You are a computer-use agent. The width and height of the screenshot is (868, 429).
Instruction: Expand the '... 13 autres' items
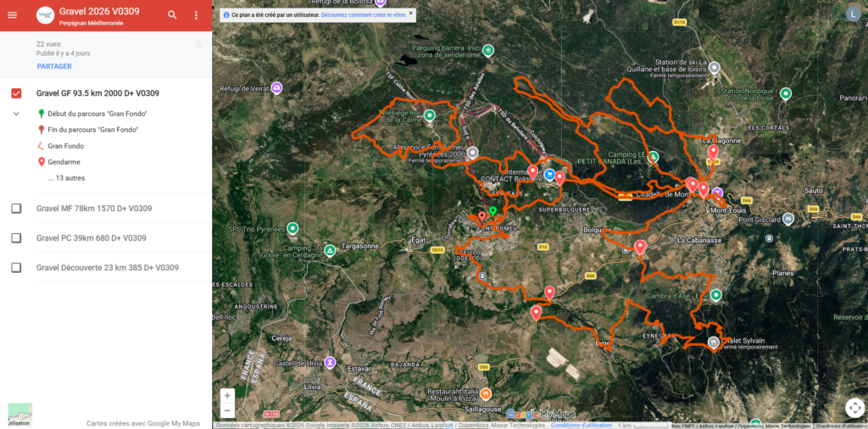pos(66,178)
